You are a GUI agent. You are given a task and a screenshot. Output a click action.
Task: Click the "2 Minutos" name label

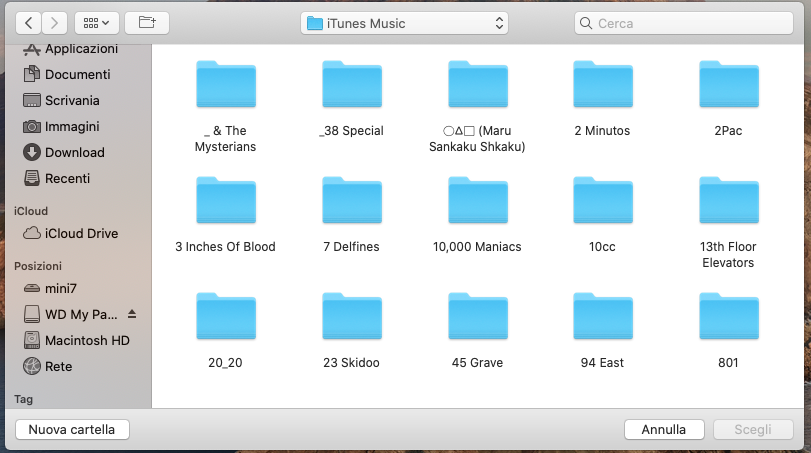click(x=602, y=131)
